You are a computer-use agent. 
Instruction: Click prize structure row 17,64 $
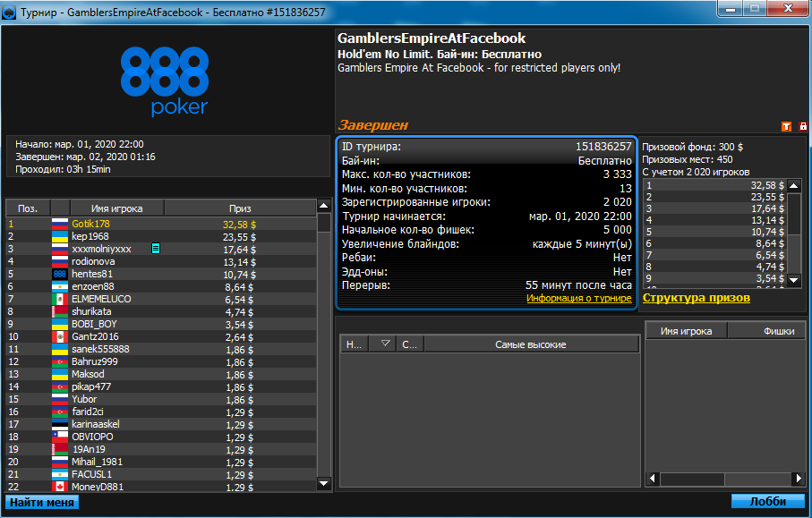714,208
